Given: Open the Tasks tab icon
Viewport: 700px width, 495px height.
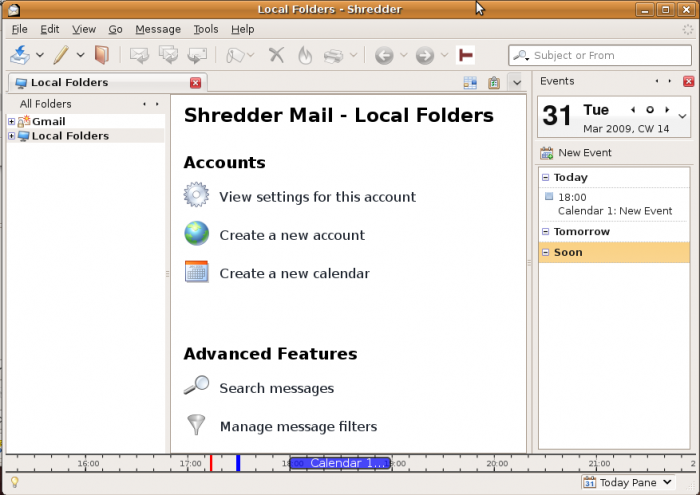Looking at the screenshot, I should (494, 83).
